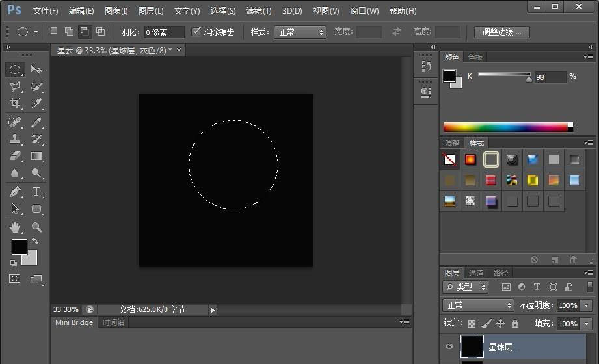Select the Zoom tool
The width and height of the screenshot is (599, 364).
36,227
